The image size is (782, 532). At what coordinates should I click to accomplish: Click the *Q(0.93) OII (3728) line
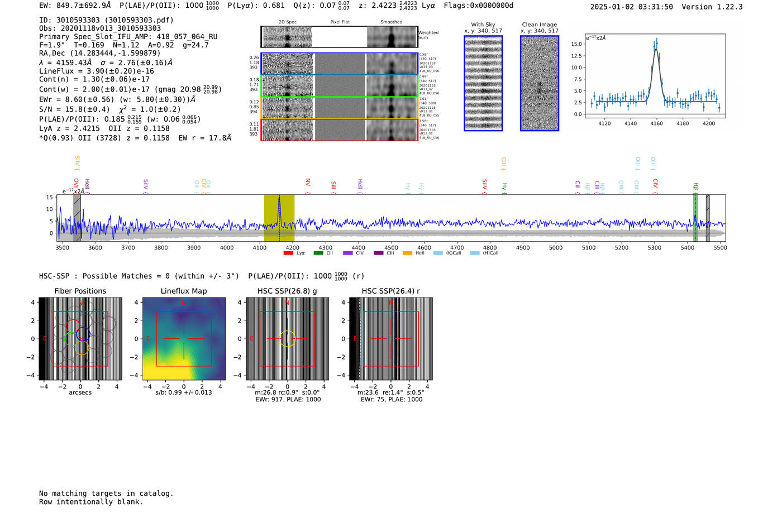(x=135, y=138)
